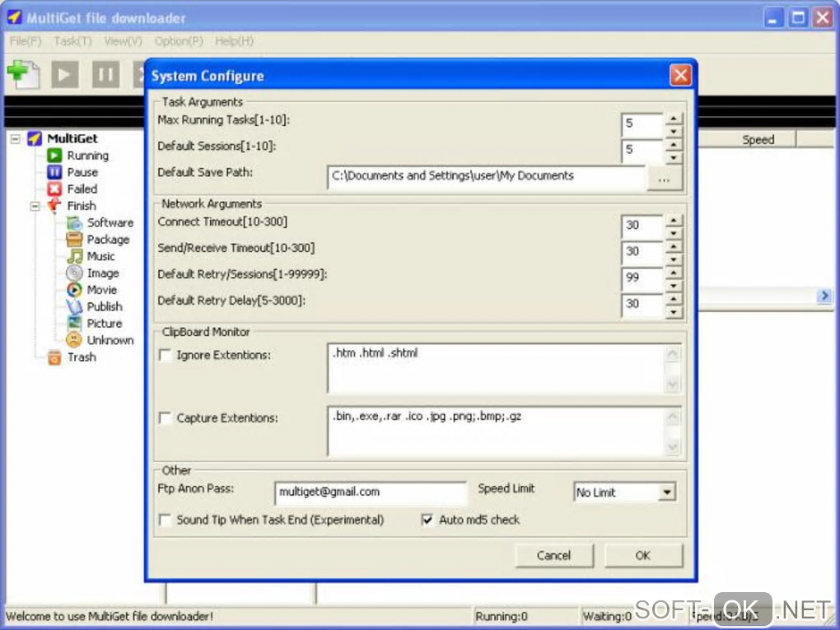Select the Music folder icon
The image size is (840, 630).
click(74, 256)
